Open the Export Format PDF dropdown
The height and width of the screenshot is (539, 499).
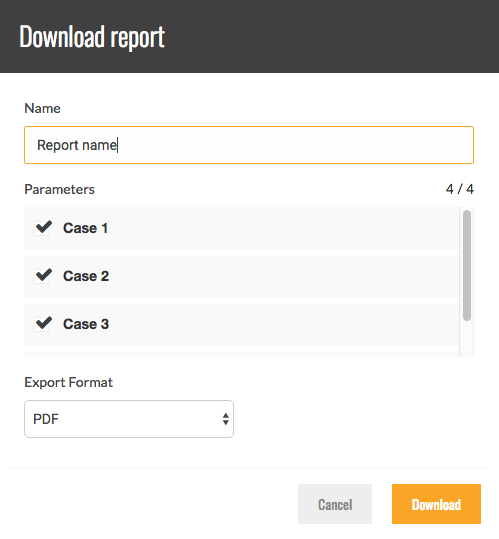[x=129, y=419]
